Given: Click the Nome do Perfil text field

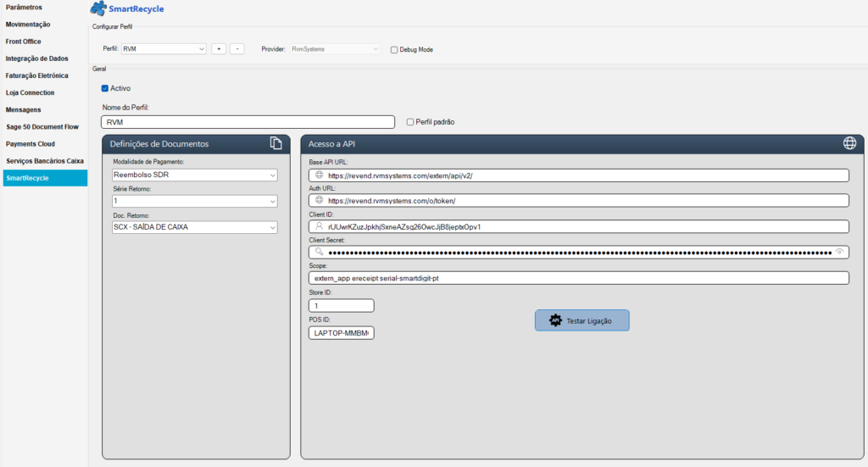Looking at the screenshot, I should click(248, 122).
